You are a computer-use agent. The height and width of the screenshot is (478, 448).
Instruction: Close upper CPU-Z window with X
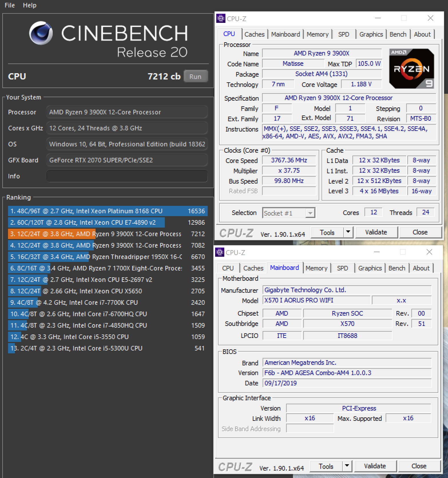click(x=430, y=18)
